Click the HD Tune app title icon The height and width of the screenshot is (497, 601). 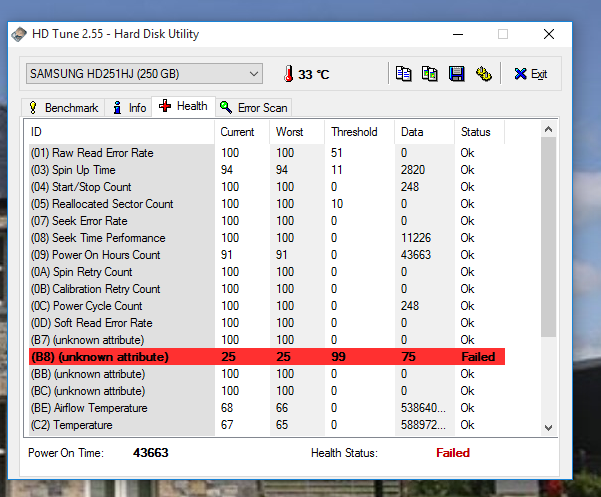tap(19, 34)
